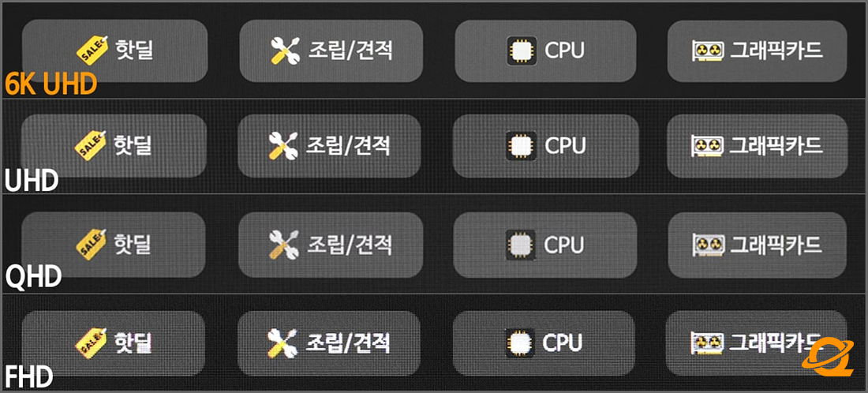
Task: Select 핫딜 in the FHD row
Action: pos(114,342)
